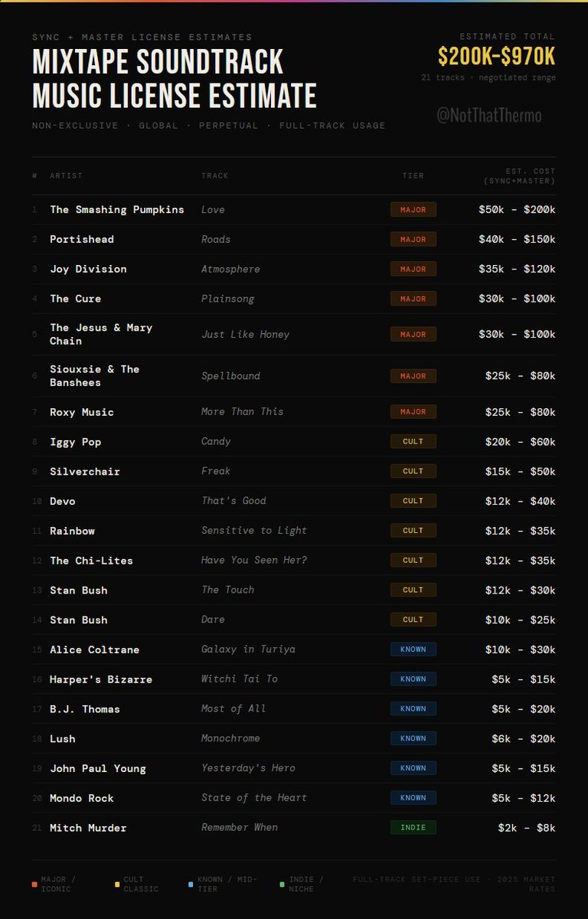Click the INDIE badge on Mitch Murder row
Screen dimensions: 588x919
(413, 828)
